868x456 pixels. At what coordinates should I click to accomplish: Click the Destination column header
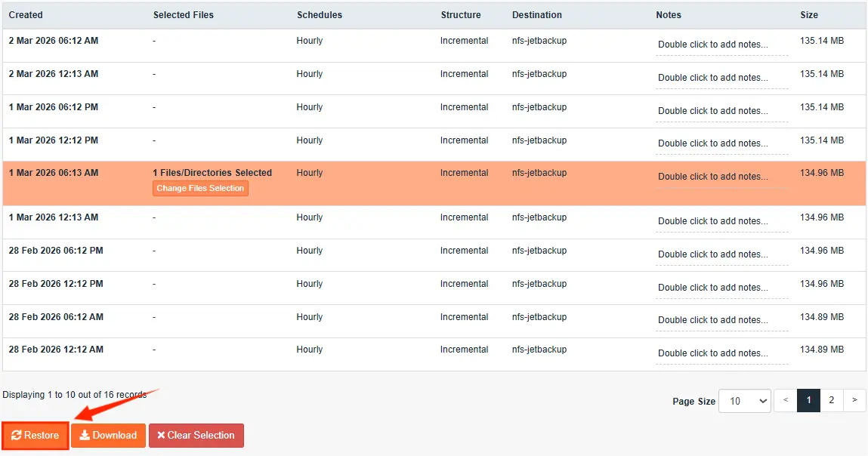[536, 15]
